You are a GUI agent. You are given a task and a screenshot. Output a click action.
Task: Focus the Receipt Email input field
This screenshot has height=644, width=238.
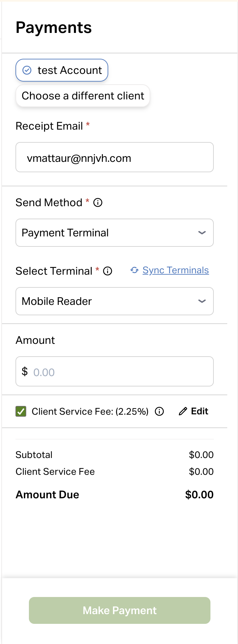pyautogui.click(x=115, y=157)
